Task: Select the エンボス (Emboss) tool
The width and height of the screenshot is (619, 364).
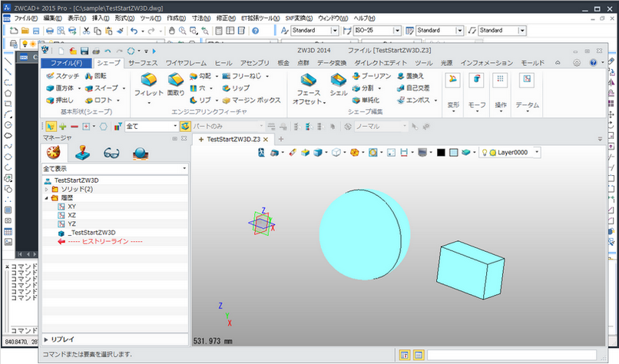Action: pos(414,101)
